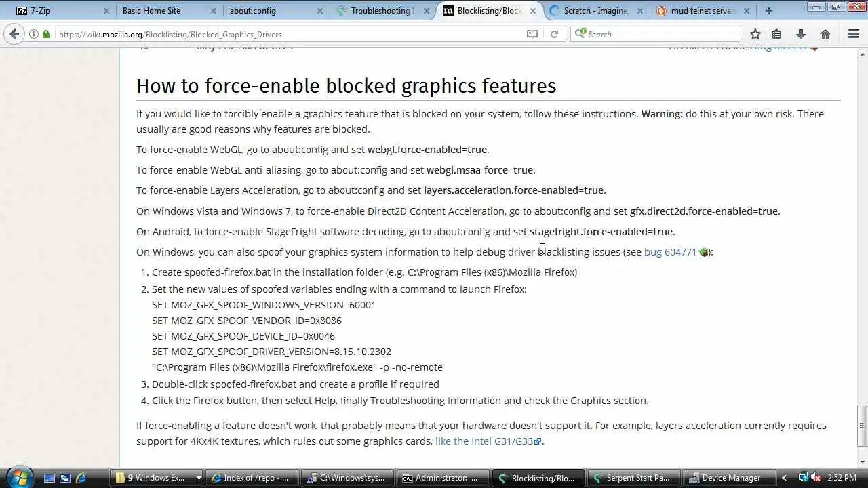Click the Show Desktop quick launch icon
868x488 pixels.
pos(50,478)
